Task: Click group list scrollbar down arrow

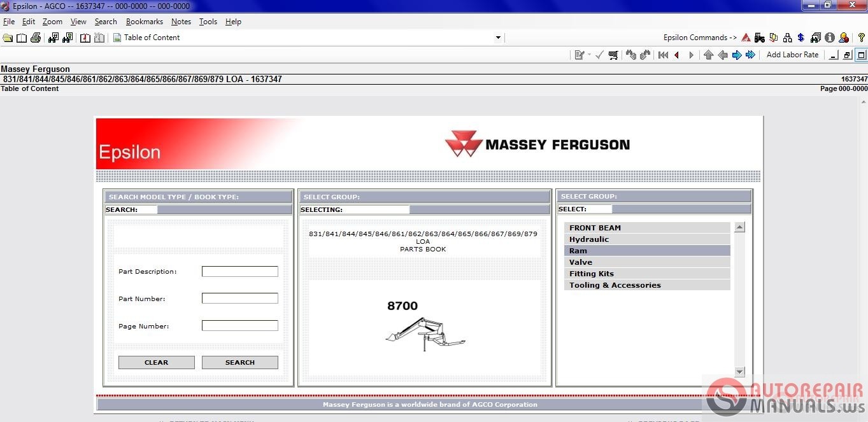Action: (739, 372)
